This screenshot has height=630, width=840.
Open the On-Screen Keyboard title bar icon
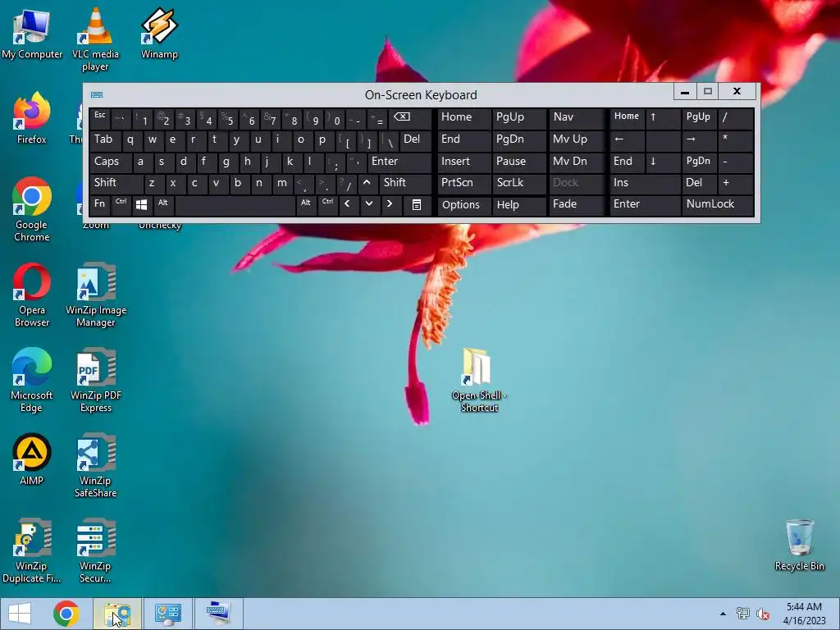[97, 95]
